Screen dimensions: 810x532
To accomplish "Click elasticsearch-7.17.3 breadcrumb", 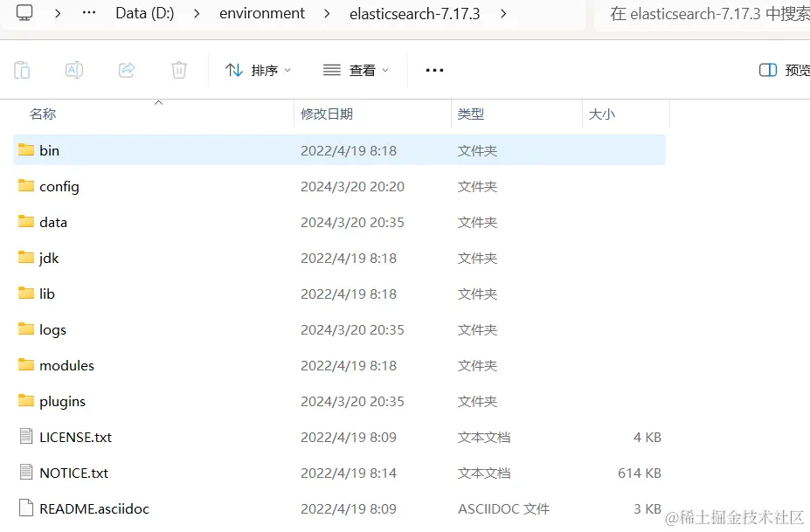I will [x=415, y=14].
